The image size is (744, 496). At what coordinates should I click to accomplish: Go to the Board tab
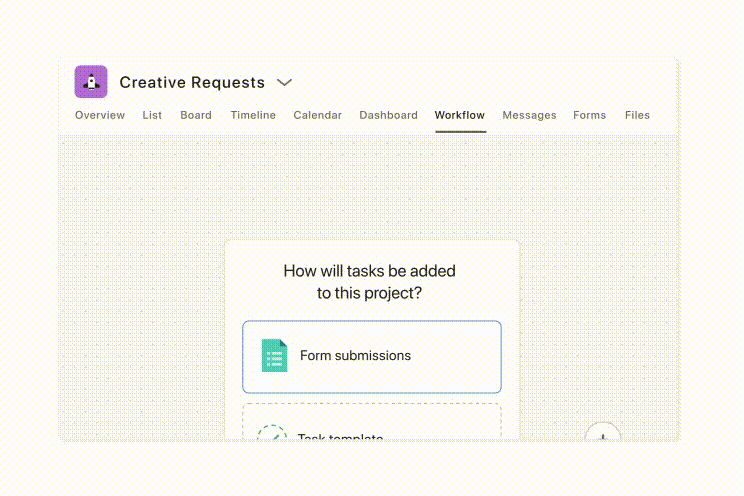point(196,115)
